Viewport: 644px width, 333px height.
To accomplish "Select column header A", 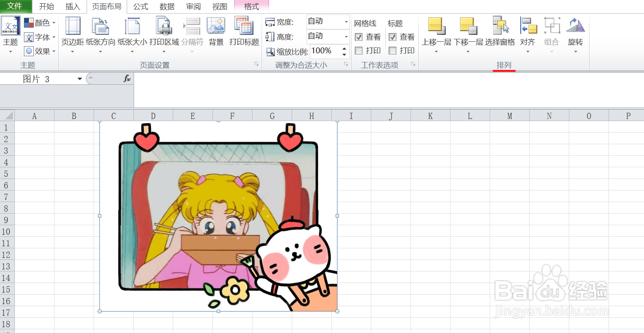I will click(34, 116).
